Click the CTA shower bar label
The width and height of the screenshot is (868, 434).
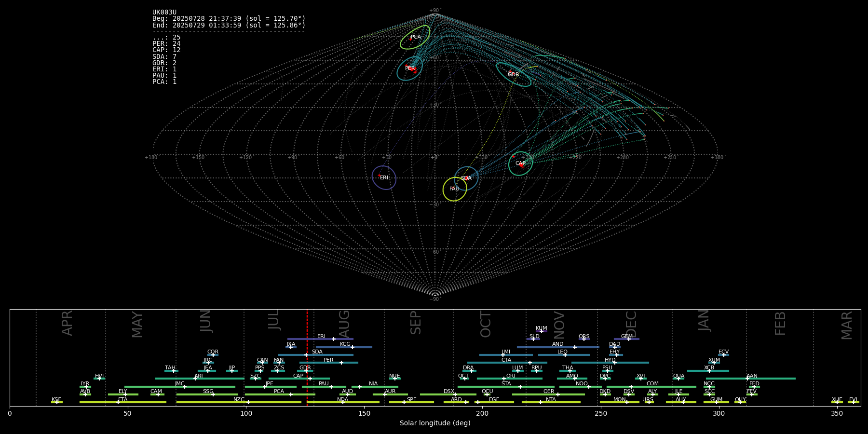pos(506,360)
